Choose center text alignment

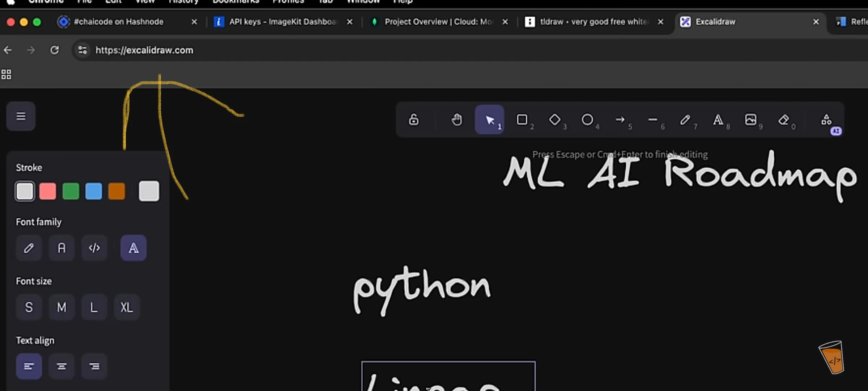click(61, 366)
